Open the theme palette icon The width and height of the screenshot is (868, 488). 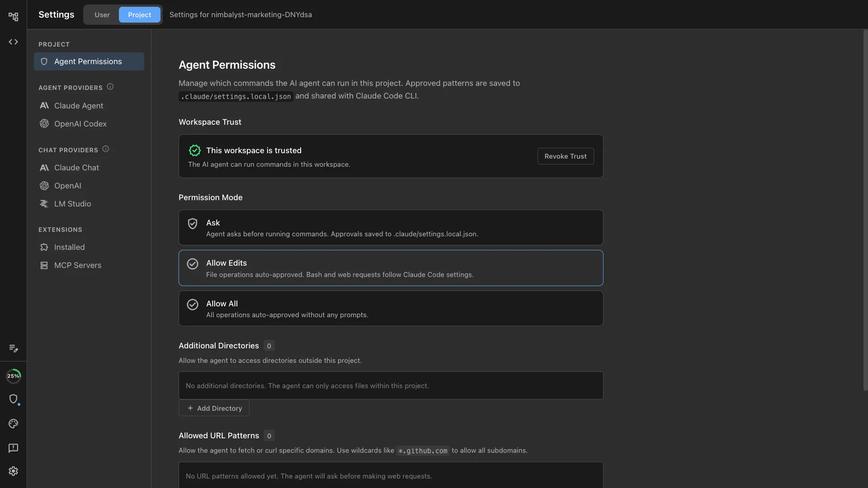coord(13,423)
